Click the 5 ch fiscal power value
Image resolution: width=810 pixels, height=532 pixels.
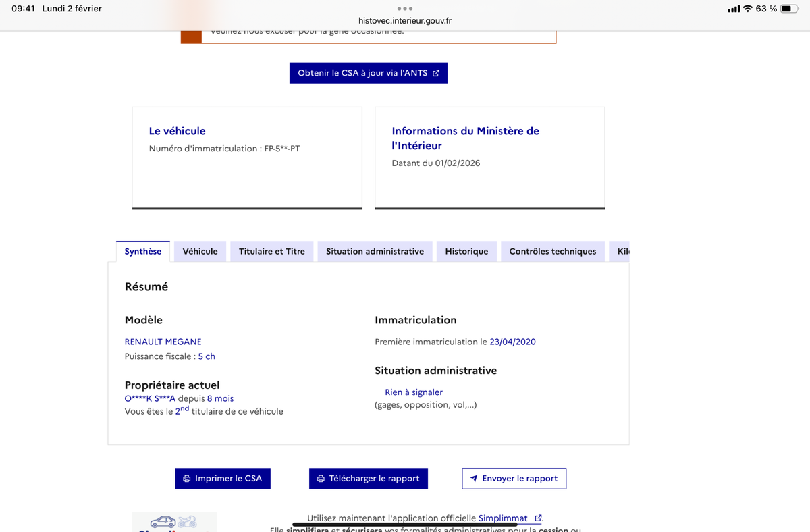tap(207, 356)
